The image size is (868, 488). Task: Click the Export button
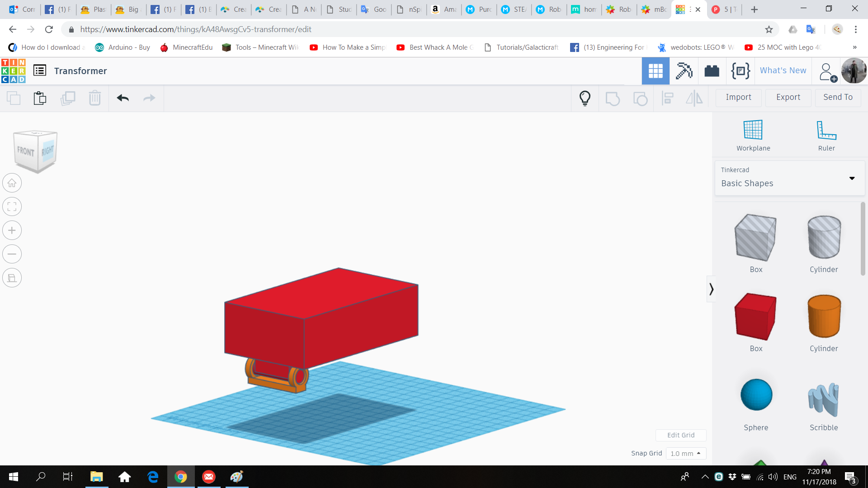click(x=788, y=97)
